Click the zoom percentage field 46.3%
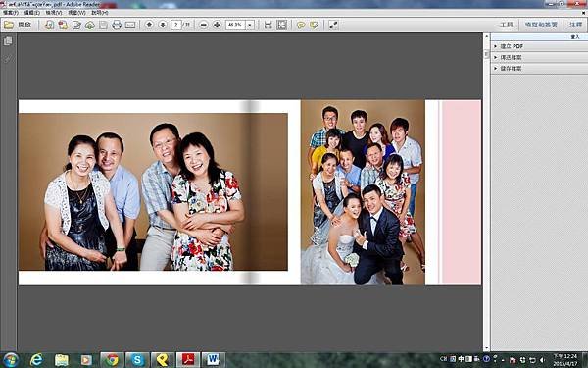 (235, 25)
